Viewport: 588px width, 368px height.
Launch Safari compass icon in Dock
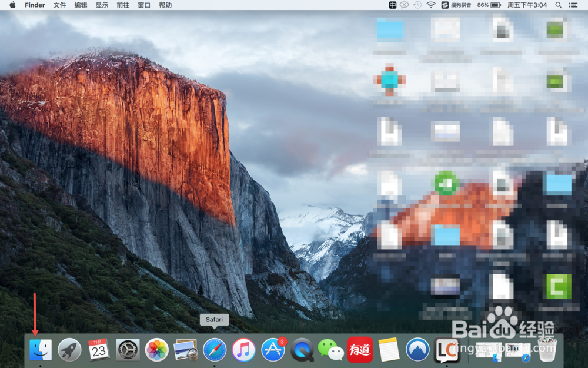[215, 350]
